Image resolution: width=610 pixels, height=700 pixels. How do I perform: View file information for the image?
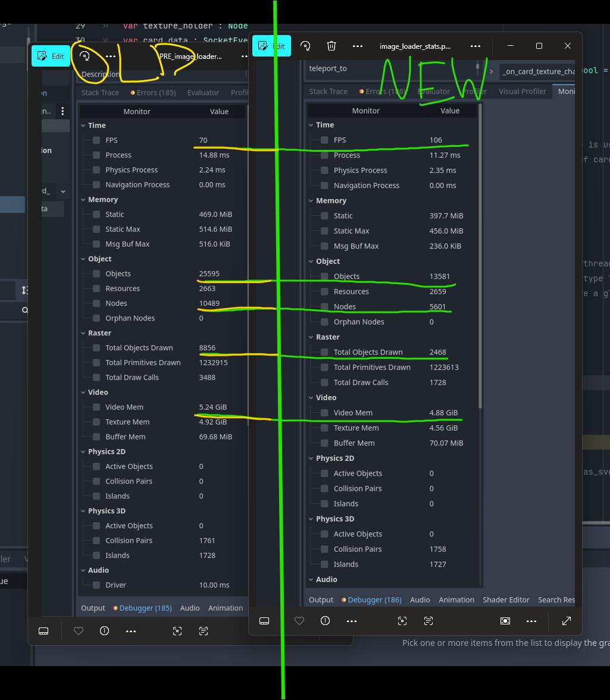coord(325,621)
